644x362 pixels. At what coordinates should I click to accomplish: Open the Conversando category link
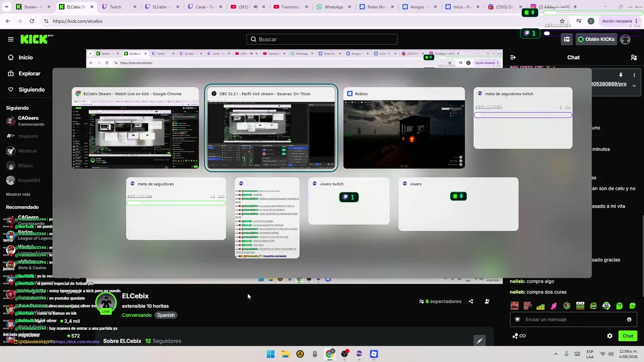click(x=136, y=315)
